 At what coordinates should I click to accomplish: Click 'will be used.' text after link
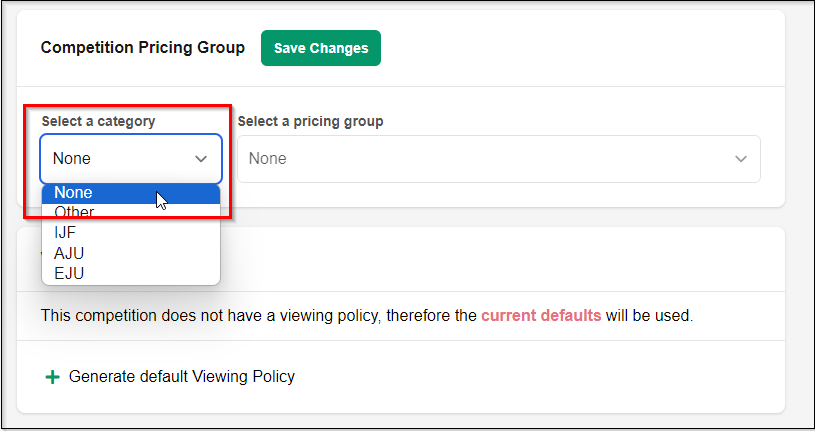tap(649, 316)
